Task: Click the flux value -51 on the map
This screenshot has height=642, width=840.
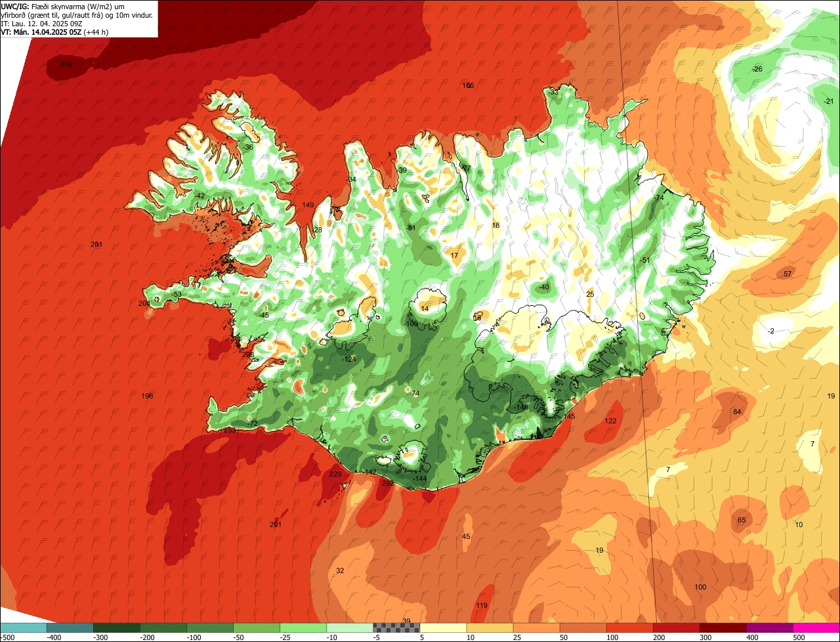Action: pyautogui.click(x=645, y=261)
